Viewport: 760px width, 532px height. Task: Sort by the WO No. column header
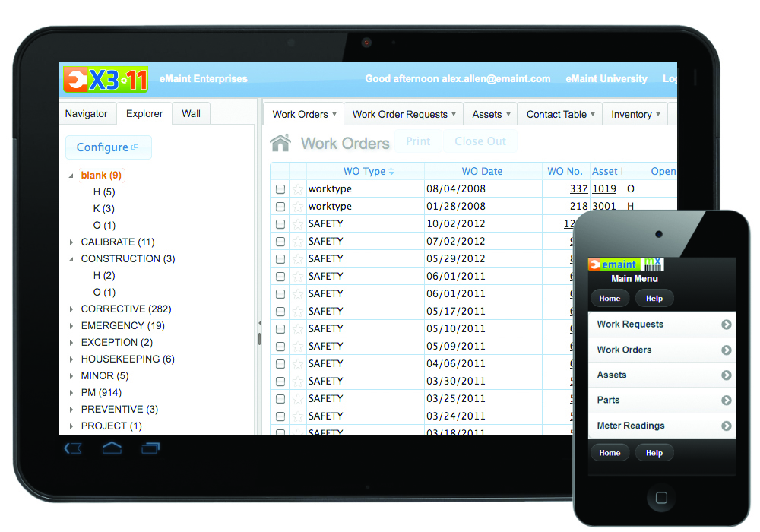[x=565, y=172]
